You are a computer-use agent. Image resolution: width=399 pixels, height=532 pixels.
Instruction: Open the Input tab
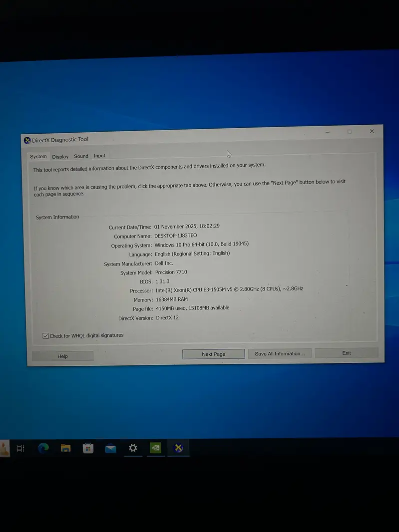[x=99, y=156]
